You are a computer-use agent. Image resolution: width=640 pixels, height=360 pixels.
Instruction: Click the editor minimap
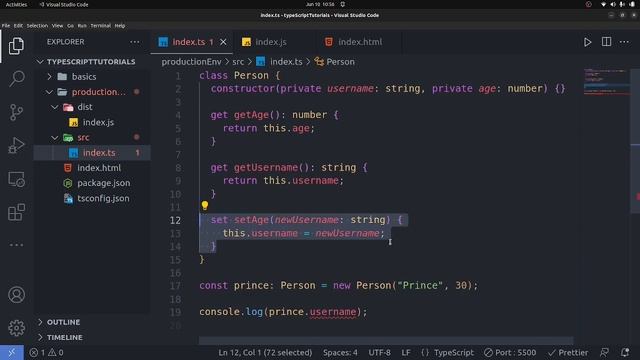(x=606, y=82)
